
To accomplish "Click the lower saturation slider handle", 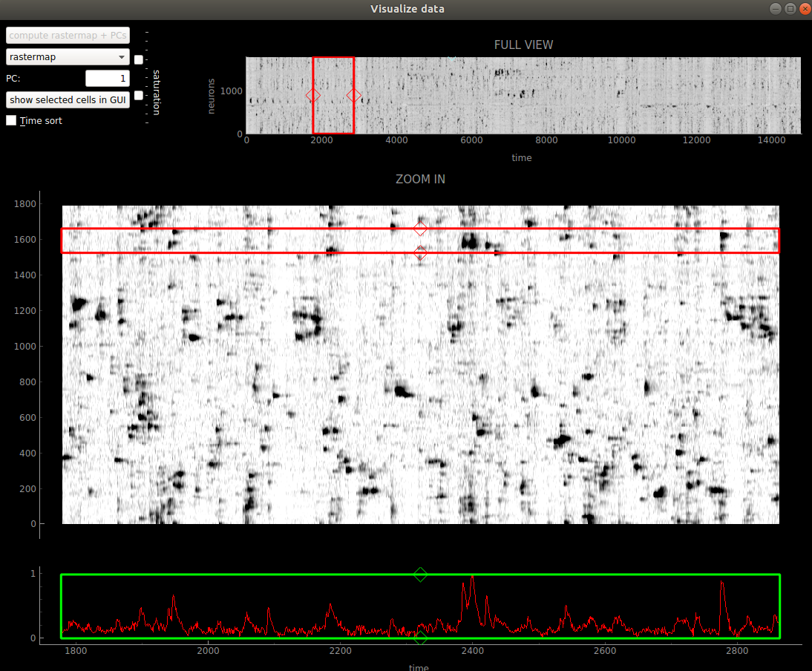I will pyautogui.click(x=139, y=95).
